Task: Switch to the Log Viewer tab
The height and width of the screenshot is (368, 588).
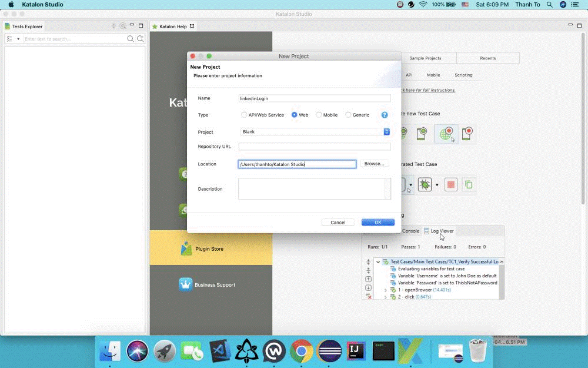Action: pyautogui.click(x=439, y=231)
